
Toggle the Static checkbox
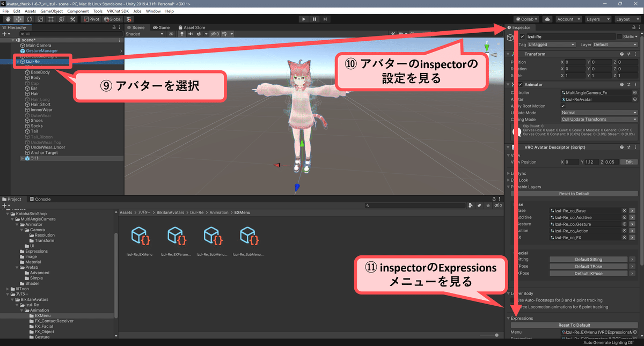620,36
